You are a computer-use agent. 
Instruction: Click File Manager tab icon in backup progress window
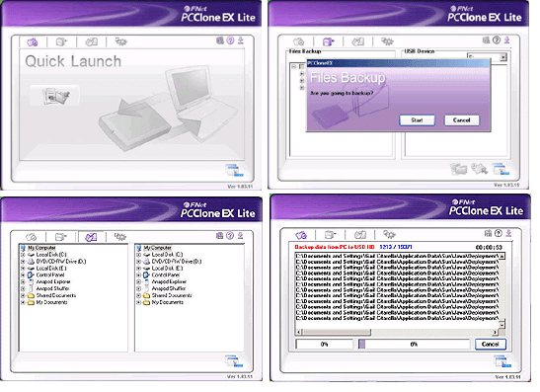[x=360, y=235]
